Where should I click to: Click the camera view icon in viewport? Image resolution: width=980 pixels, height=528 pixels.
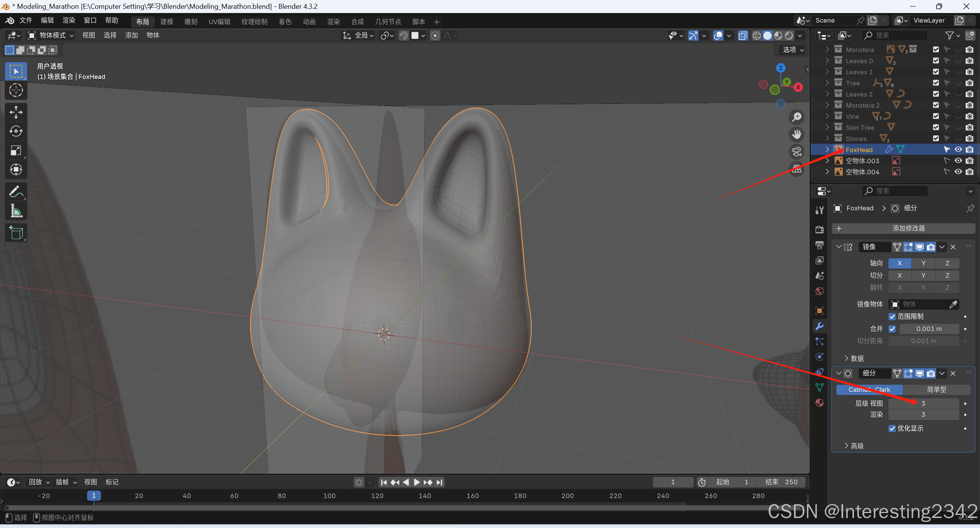pyautogui.click(x=797, y=152)
